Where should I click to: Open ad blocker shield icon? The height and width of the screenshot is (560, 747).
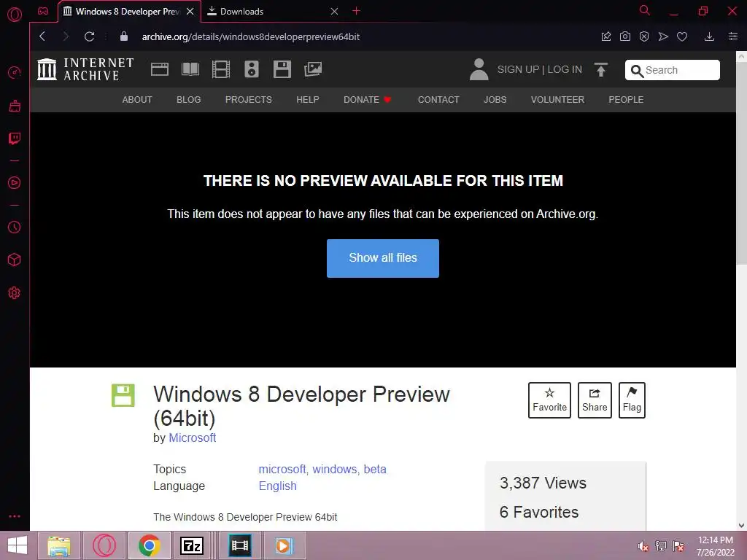pyautogui.click(x=644, y=36)
